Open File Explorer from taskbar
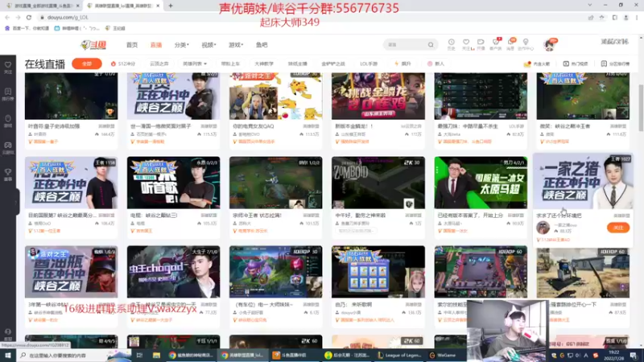The image size is (644, 362). [x=156, y=355]
